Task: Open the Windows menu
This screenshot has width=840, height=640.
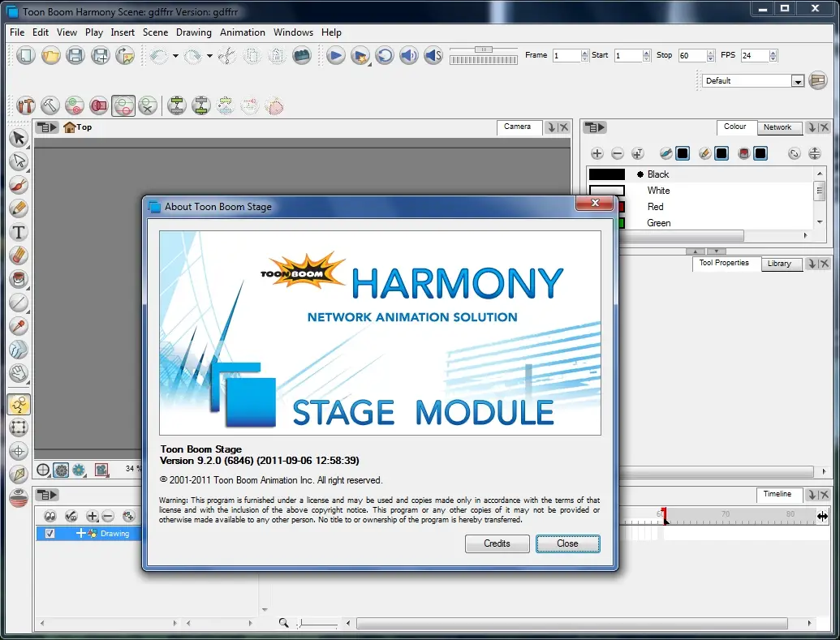Action: [x=293, y=32]
